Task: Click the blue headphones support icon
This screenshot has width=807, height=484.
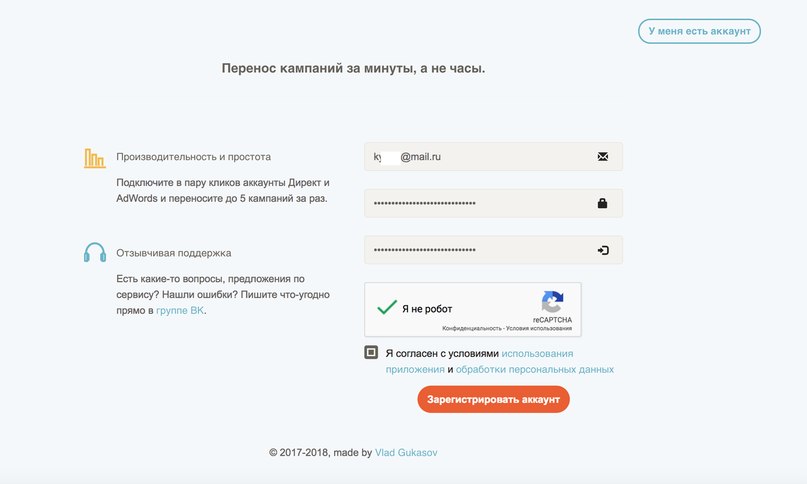Action: click(x=95, y=252)
